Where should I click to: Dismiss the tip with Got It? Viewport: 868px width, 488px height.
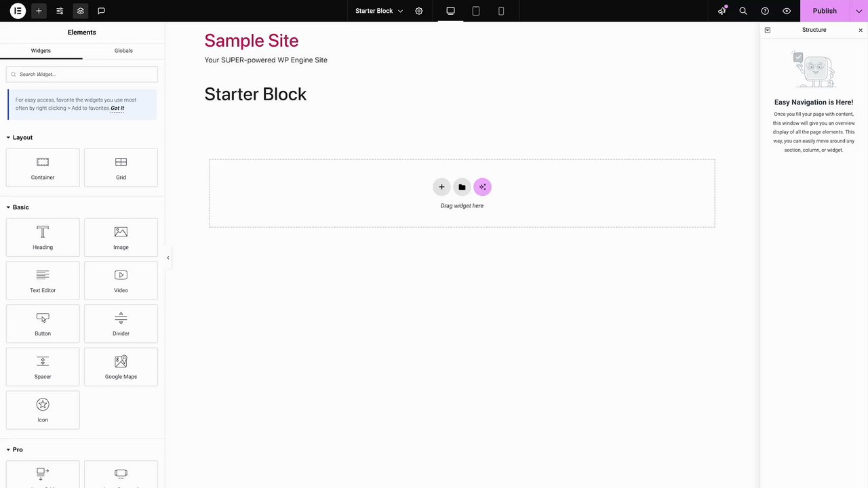click(x=117, y=108)
